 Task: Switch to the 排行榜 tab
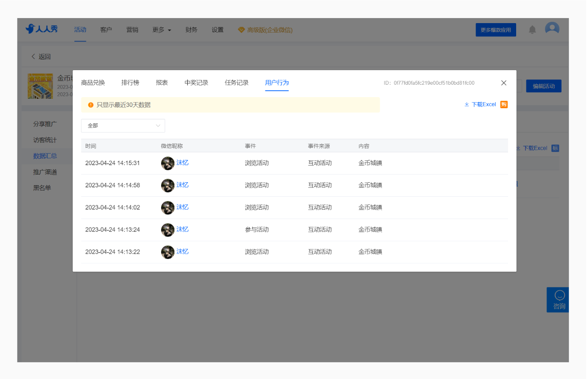130,83
